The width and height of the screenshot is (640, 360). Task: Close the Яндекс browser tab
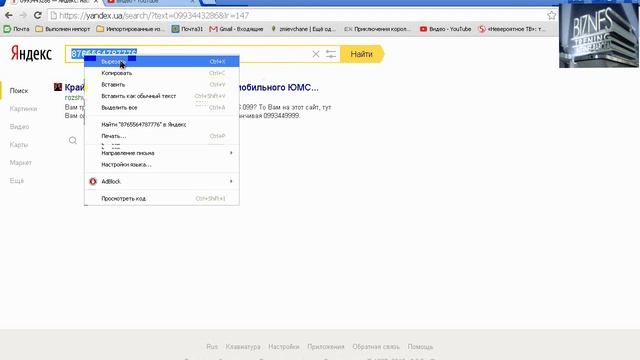(96, 2)
